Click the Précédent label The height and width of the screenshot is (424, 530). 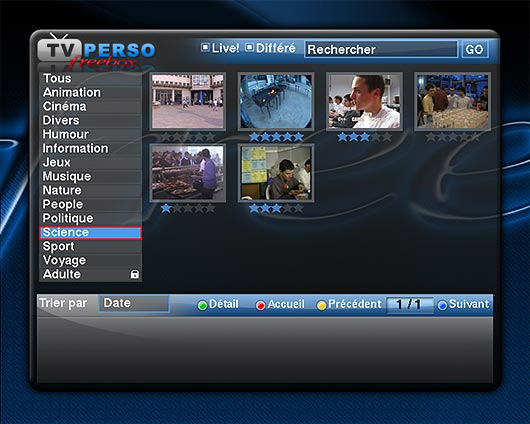coord(355,304)
